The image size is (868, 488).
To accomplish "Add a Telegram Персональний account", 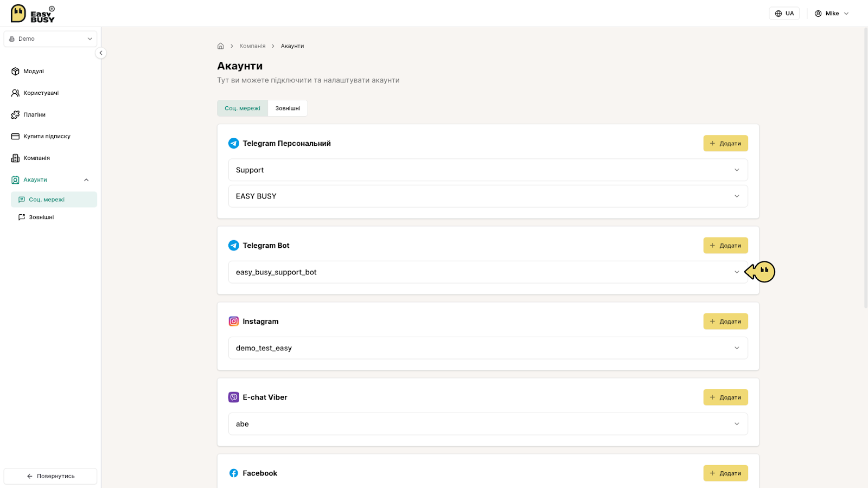I will pos(726,143).
